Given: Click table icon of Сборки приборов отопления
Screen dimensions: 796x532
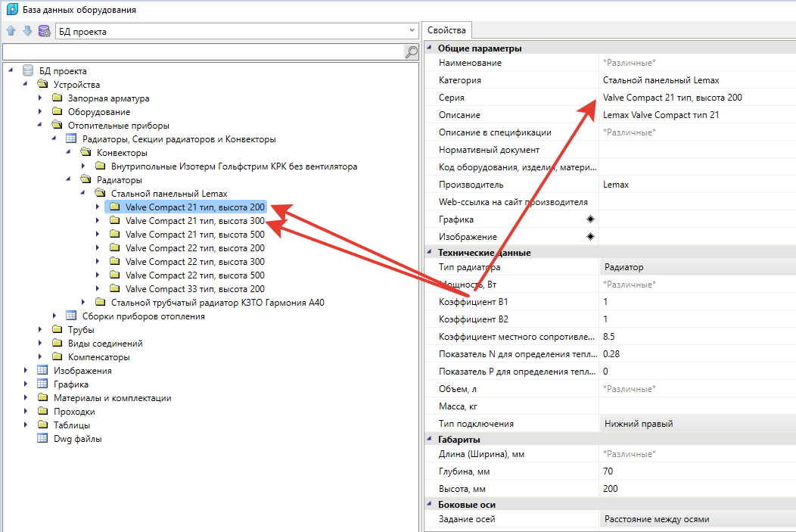Looking at the screenshot, I should tap(71, 316).
